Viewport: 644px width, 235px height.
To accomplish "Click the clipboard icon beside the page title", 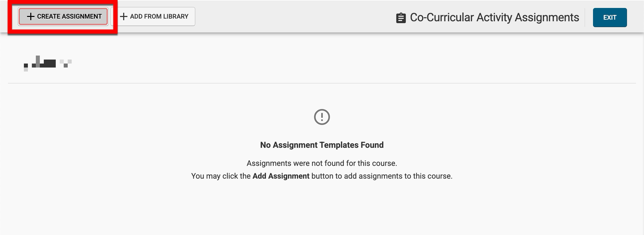I will click(x=401, y=18).
